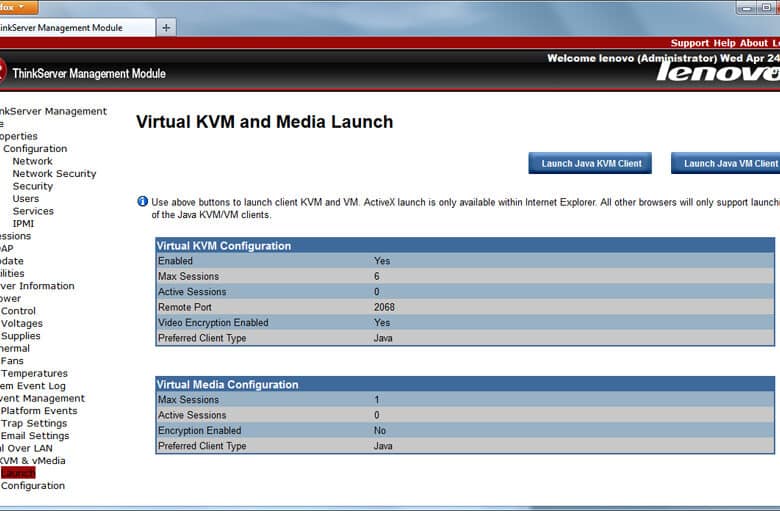Click the Virtual Media Configuration table header
The image size is (780, 511).
[465, 384]
